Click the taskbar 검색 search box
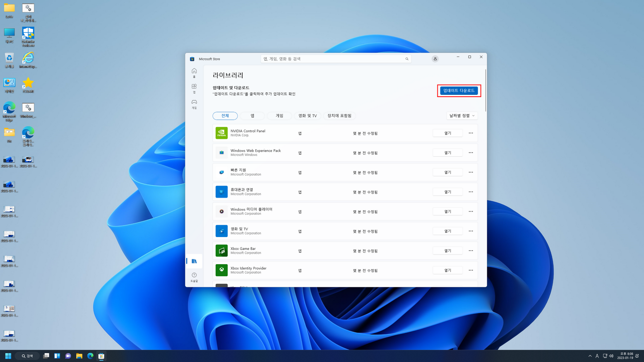644x362 pixels. coord(27,356)
